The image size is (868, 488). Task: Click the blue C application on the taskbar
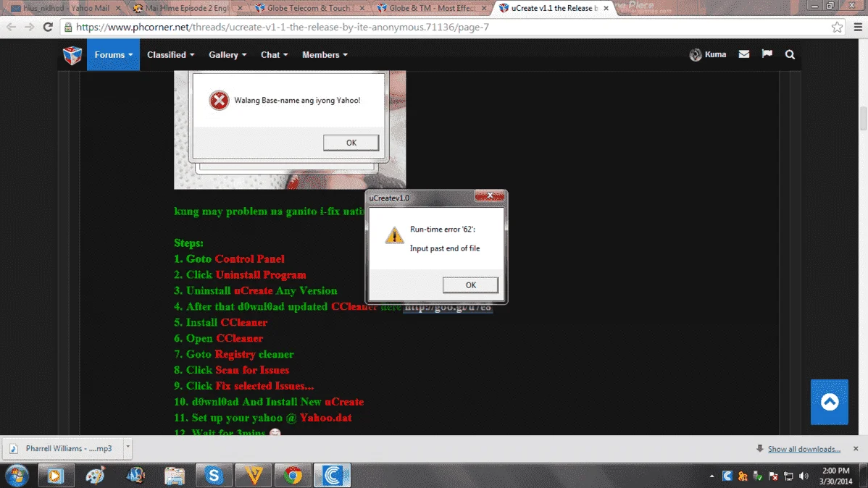coord(333,475)
